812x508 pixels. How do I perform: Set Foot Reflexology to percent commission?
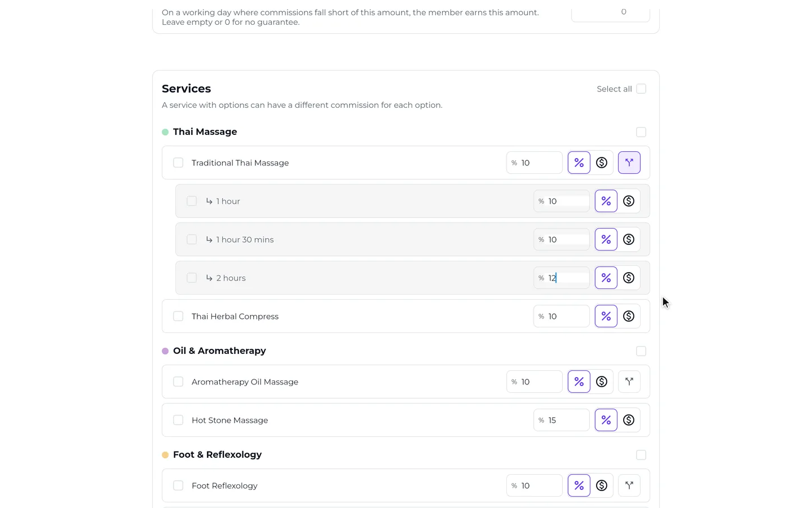[x=579, y=485]
